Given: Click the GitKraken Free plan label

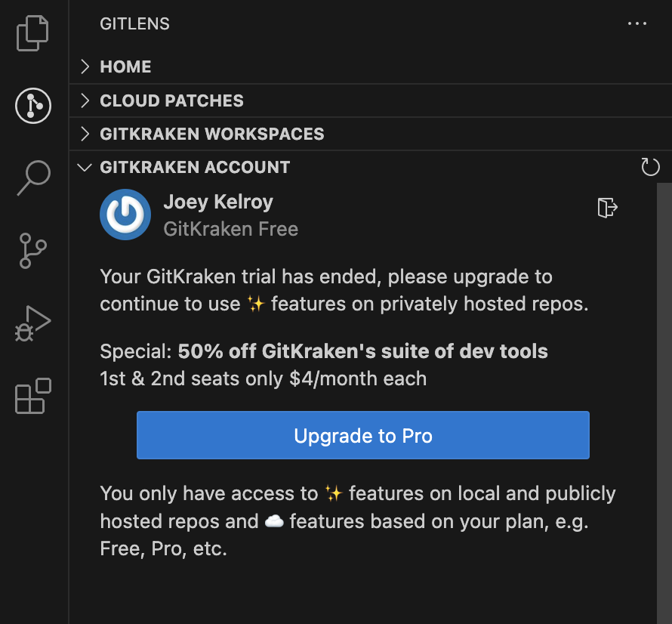Looking at the screenshot, I should pos(230,229).
